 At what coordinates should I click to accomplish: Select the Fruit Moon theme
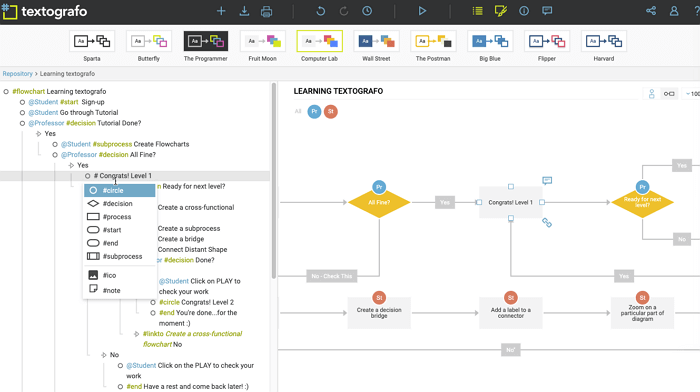coord(262,46)
